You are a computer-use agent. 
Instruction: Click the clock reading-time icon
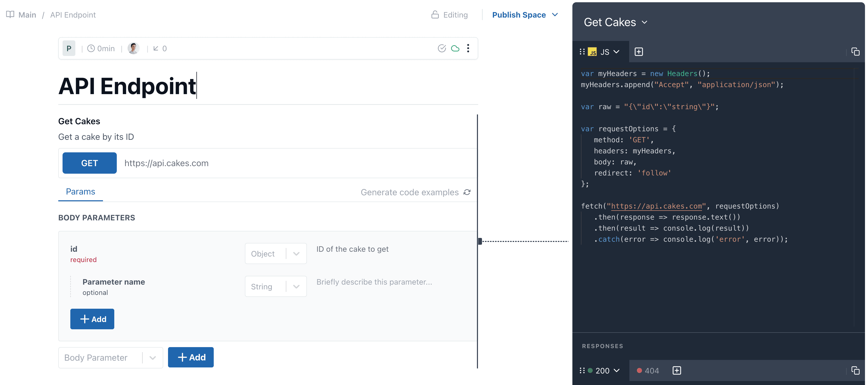(x=91, y=48)
